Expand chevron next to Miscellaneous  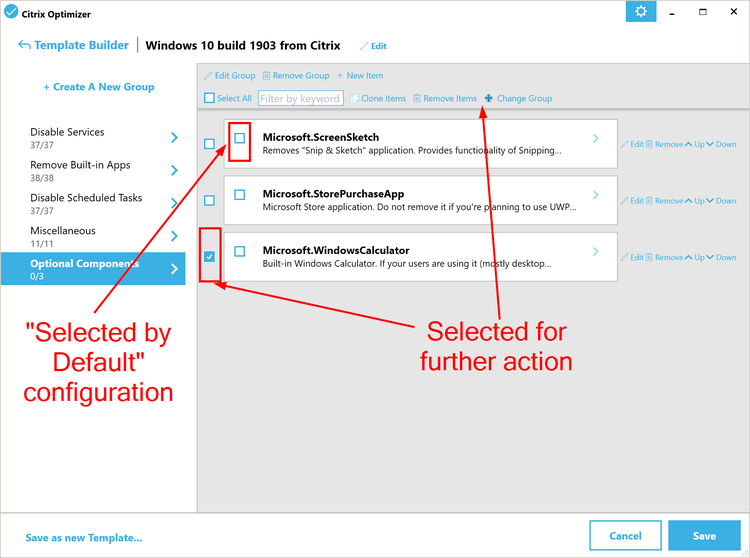click(x=175, y=236)
